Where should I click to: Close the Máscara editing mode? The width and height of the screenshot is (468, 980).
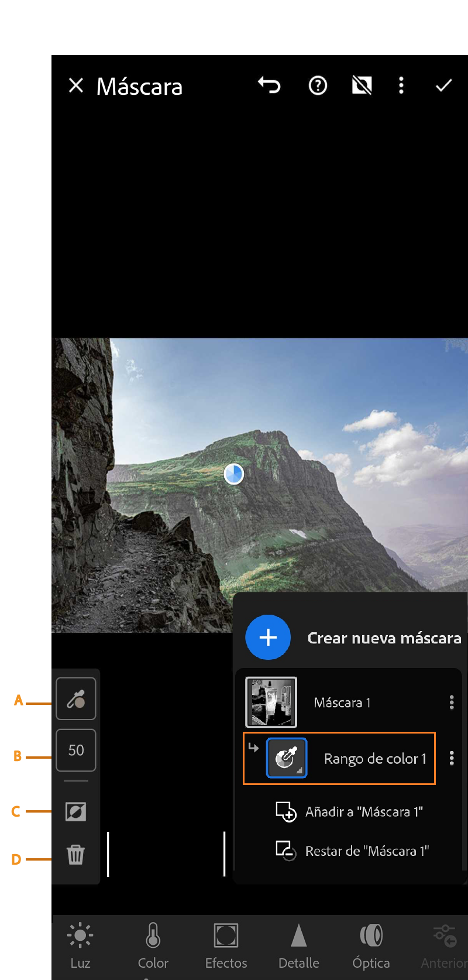[x=76, y=86]
